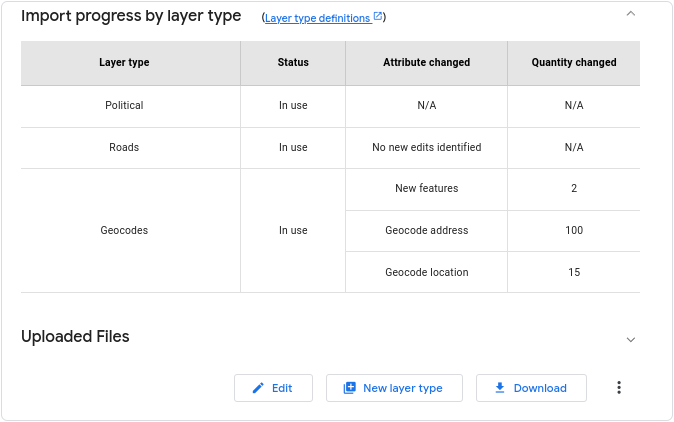Viewport: 674px width, 422px height.
Task: Click the pencil icon on Edit button
Action: (x=258, y=388)
